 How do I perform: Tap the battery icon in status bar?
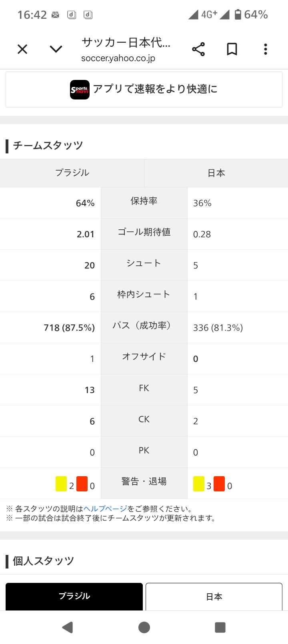coord(238,15)
